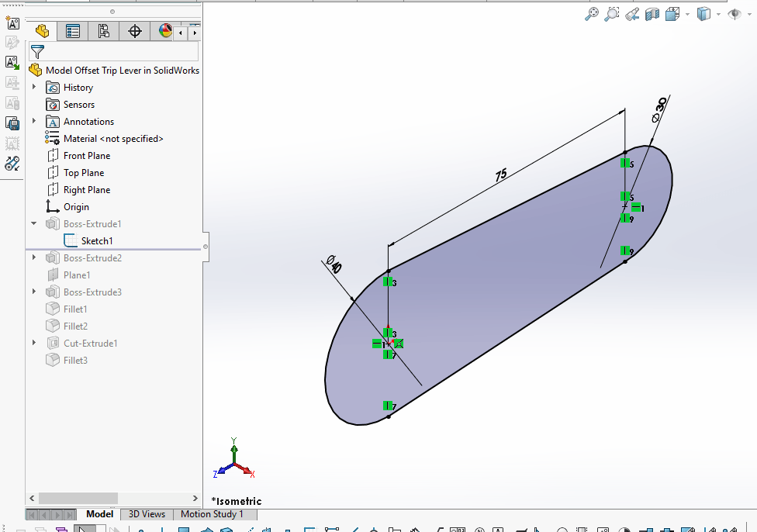757x532 pixels.
Task: Open the ConfigurationManager panel tab
Action: click(x=103, y=31)
